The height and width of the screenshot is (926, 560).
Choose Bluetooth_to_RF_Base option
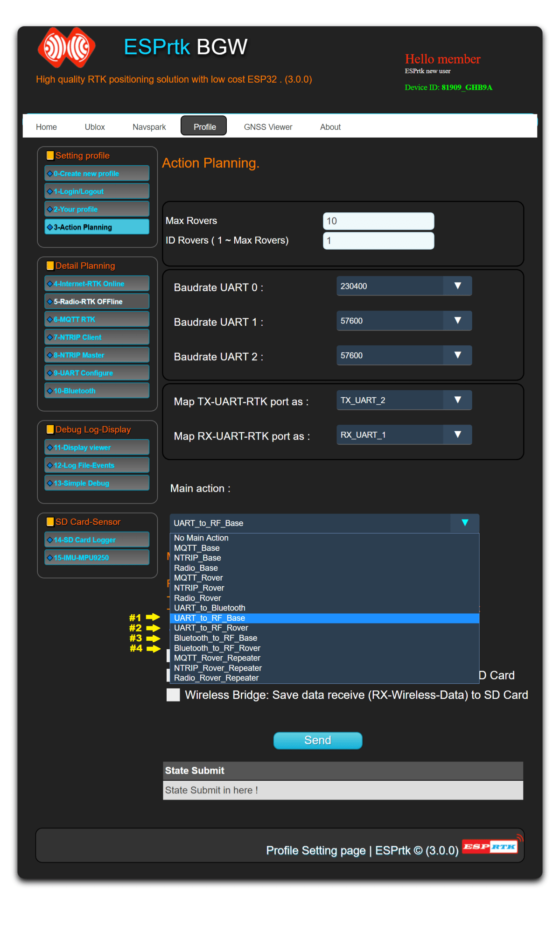coord(325,638)
